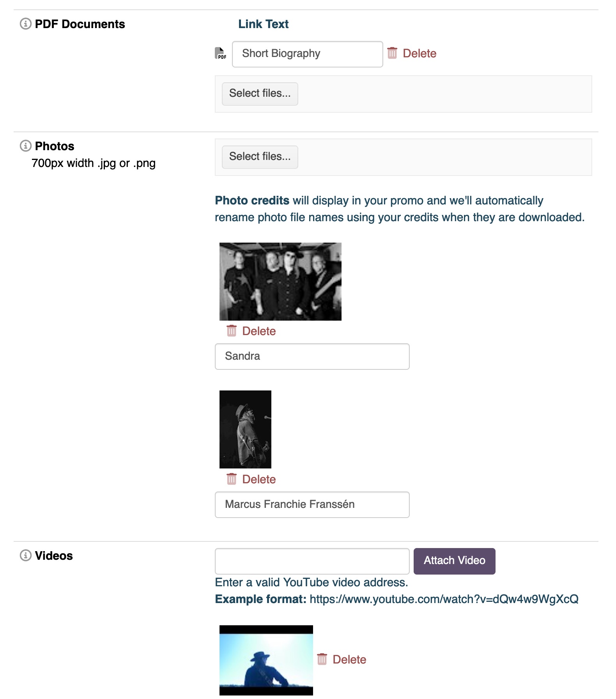The image size is (616, 699).
Task: Focus the Sandra photo credit field
Action: tap(312, 356)
